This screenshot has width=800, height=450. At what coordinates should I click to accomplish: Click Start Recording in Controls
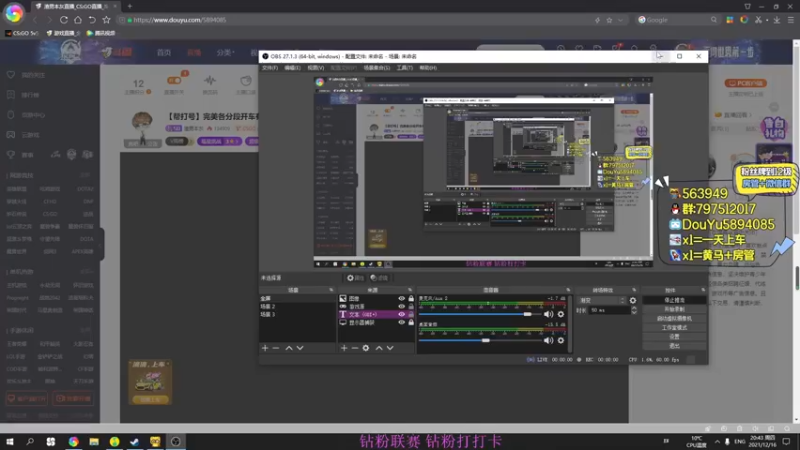coord(674,309)
